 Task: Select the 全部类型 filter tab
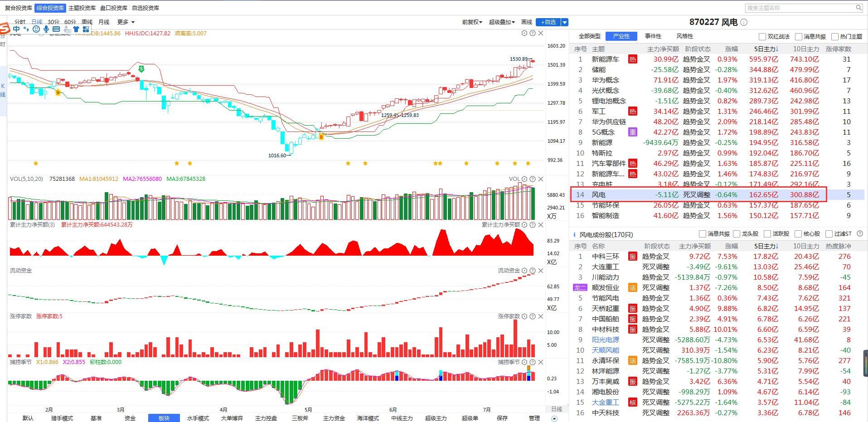point(590,36)
